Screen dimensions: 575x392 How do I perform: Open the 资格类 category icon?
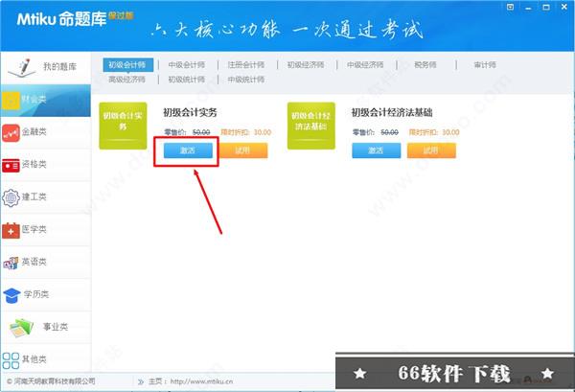click(11, 166)
